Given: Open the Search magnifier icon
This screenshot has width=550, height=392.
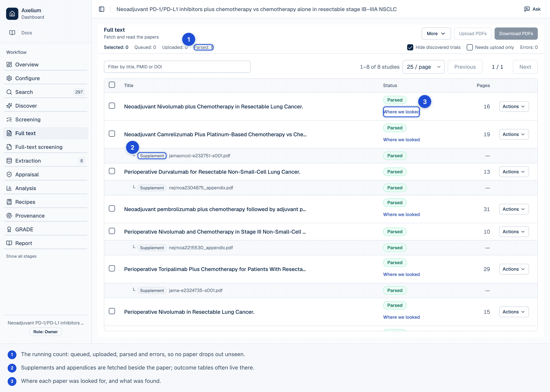Looking at the screenshot, I should (9, 92).
